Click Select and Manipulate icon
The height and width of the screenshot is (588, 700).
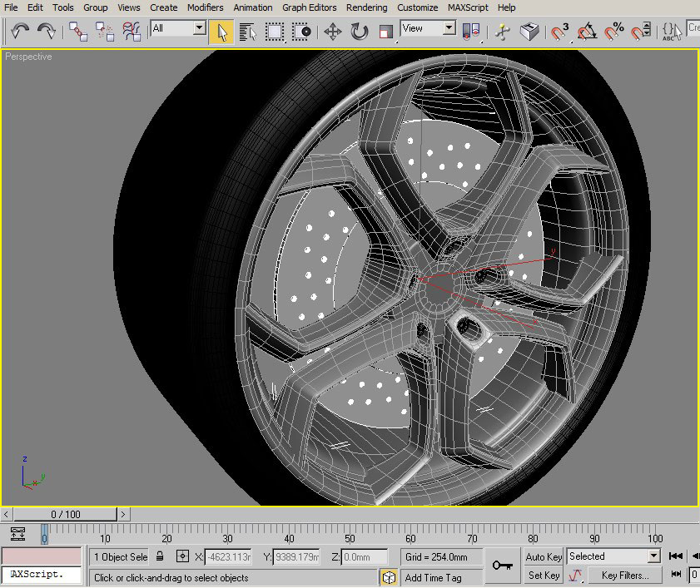click(x=503, y=32)
